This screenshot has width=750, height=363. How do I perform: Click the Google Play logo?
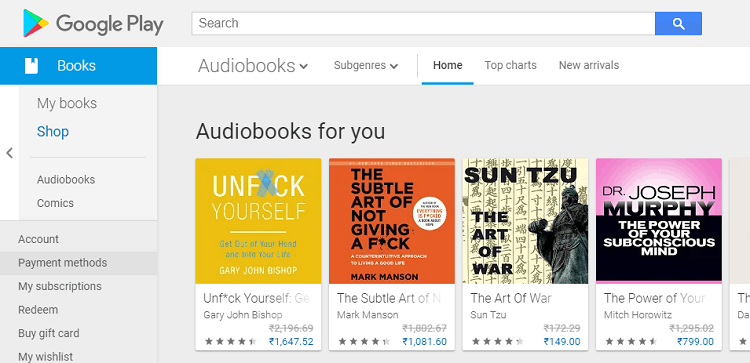pos(93,23)
